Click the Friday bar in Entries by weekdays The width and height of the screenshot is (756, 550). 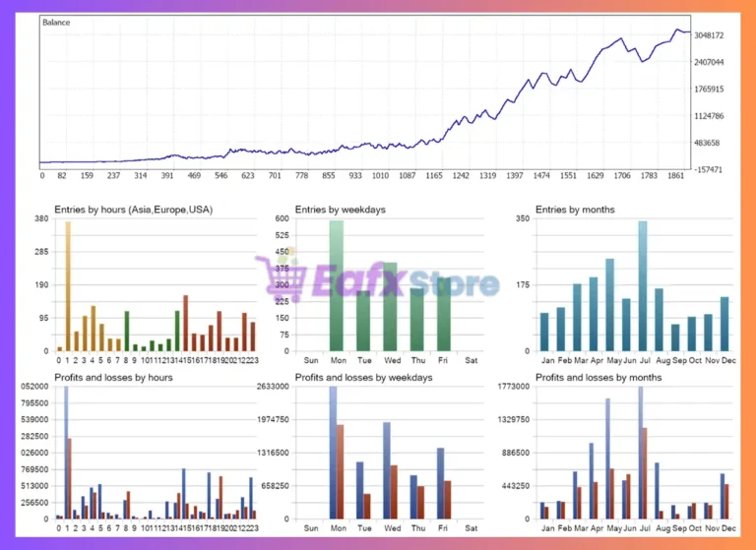444,314
